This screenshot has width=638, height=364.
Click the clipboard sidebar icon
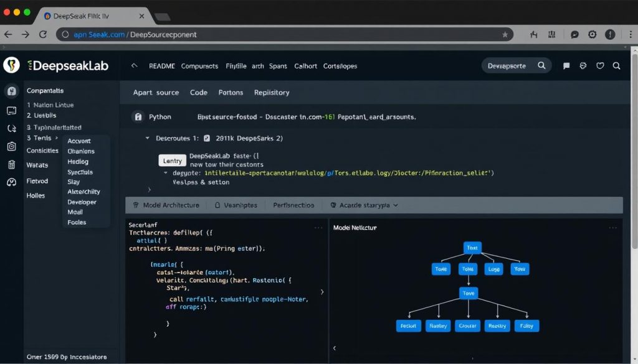11,164
